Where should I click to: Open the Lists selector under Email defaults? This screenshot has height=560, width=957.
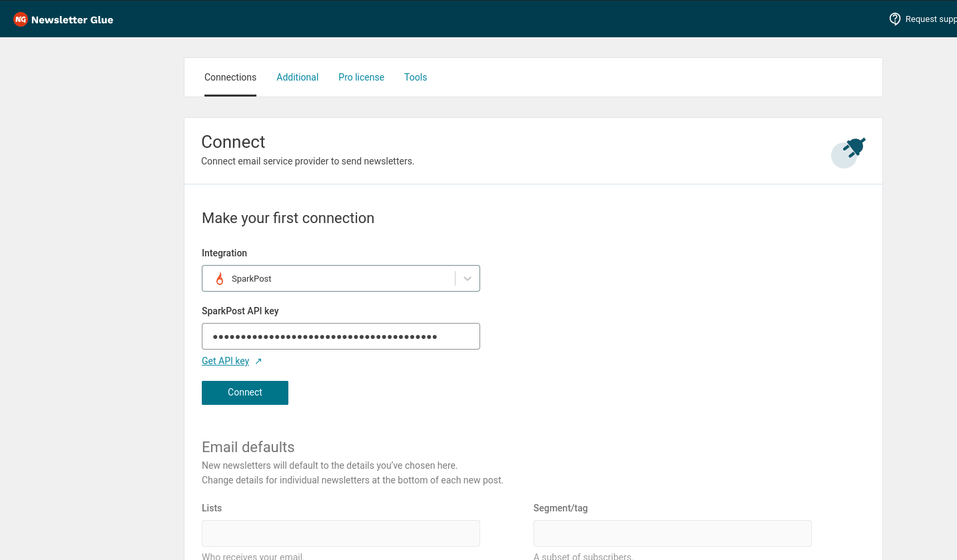tap(340, 533)
